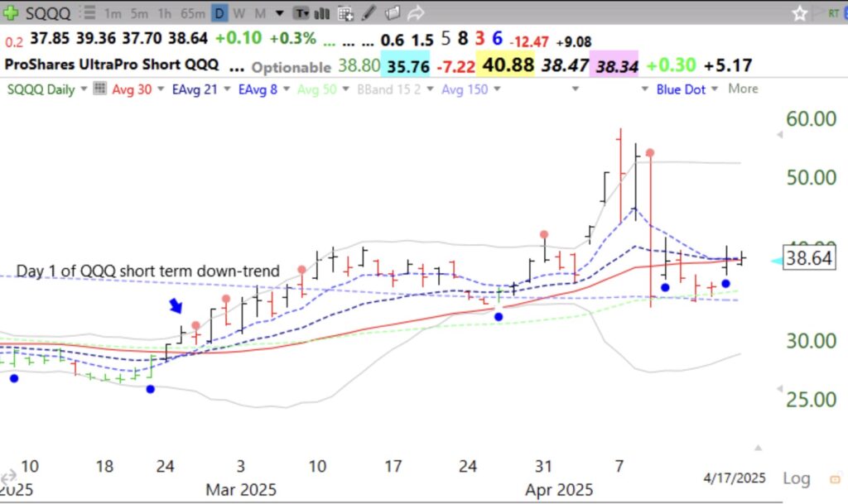The width and height of the screenshot is (848, 504).
Task: Select the Daily timeframe
Action: pos(219,13)
